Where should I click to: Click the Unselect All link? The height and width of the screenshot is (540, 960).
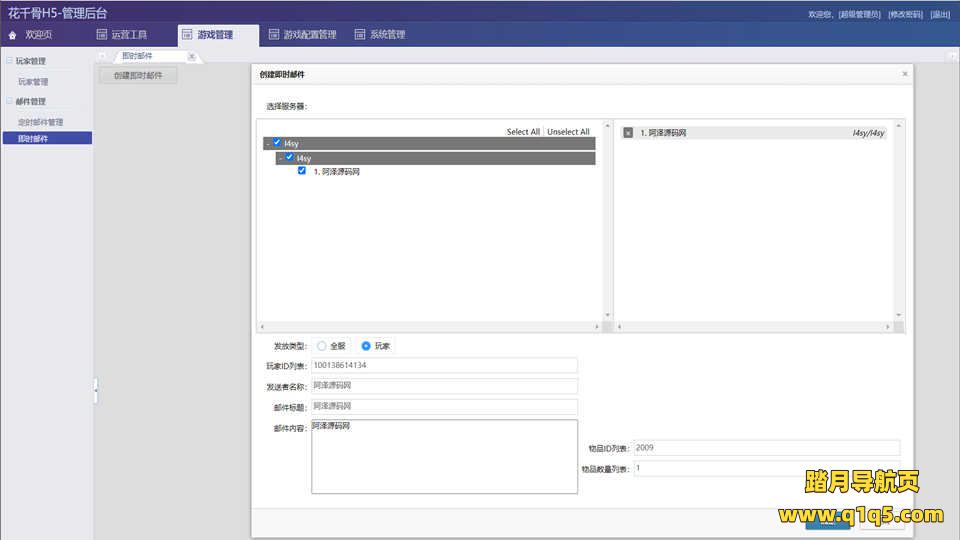pos(568,132)
